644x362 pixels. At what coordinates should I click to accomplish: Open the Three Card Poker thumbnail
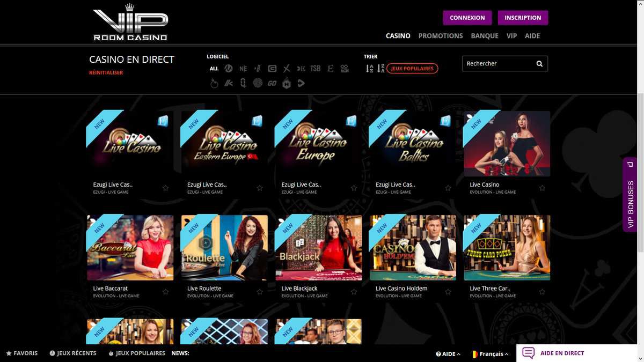click(507, 248)
